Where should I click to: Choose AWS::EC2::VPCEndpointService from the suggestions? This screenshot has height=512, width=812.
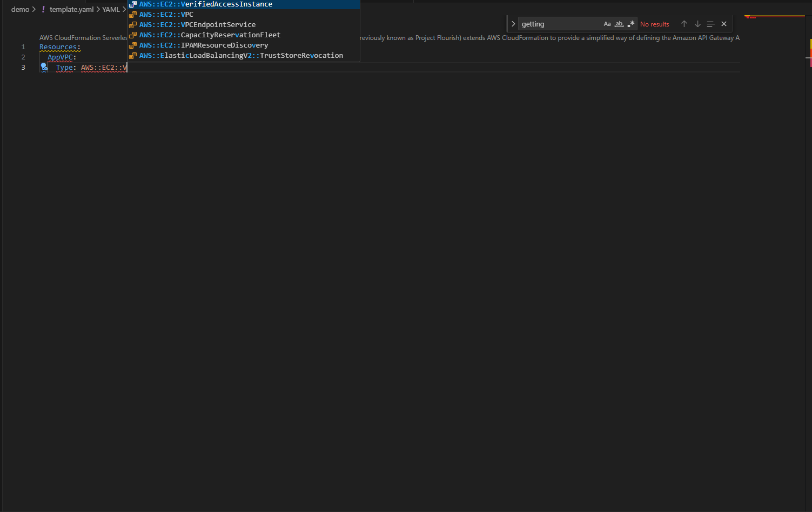[197, 24]
